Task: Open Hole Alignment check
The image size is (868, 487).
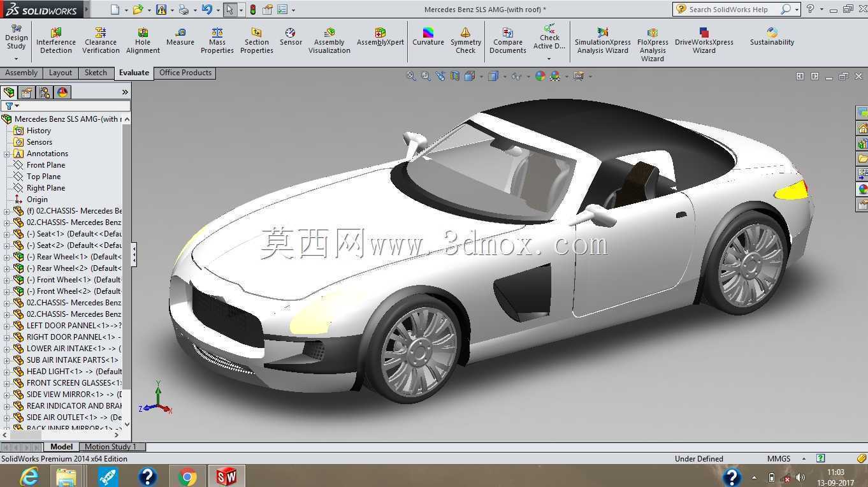Action: [x=143, y=41]
